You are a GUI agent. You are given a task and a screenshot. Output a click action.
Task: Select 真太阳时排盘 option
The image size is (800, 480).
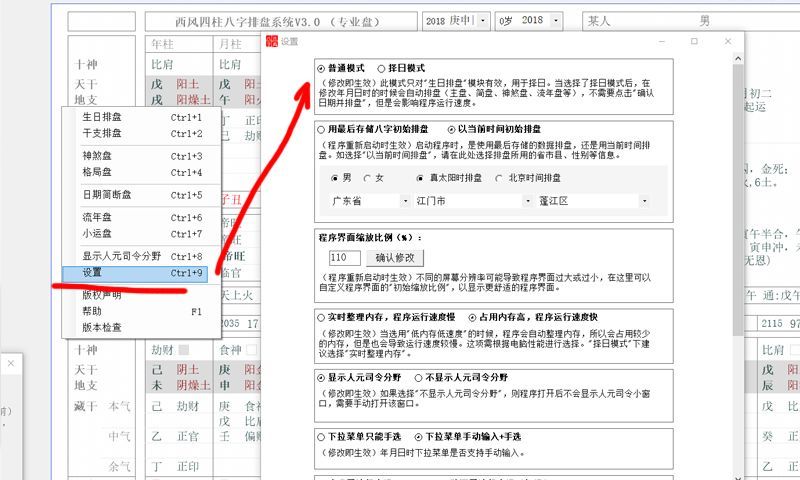tap(420, 178)
